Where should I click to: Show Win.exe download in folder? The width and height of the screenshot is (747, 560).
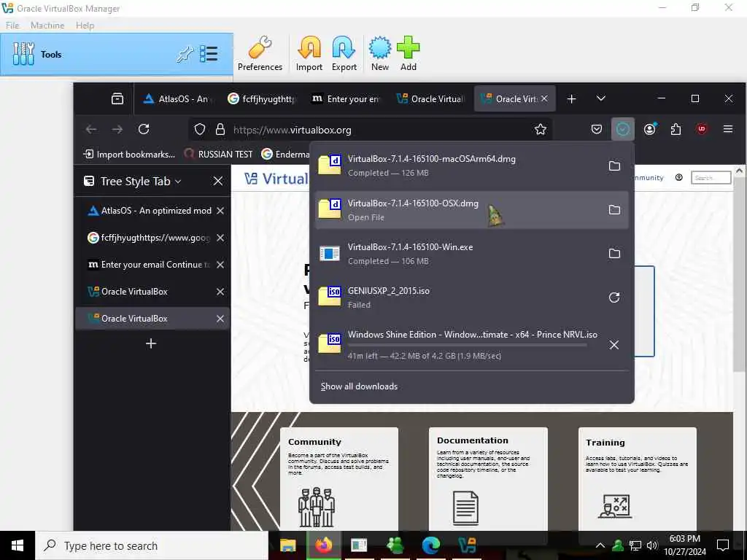(x=614, y=253)
